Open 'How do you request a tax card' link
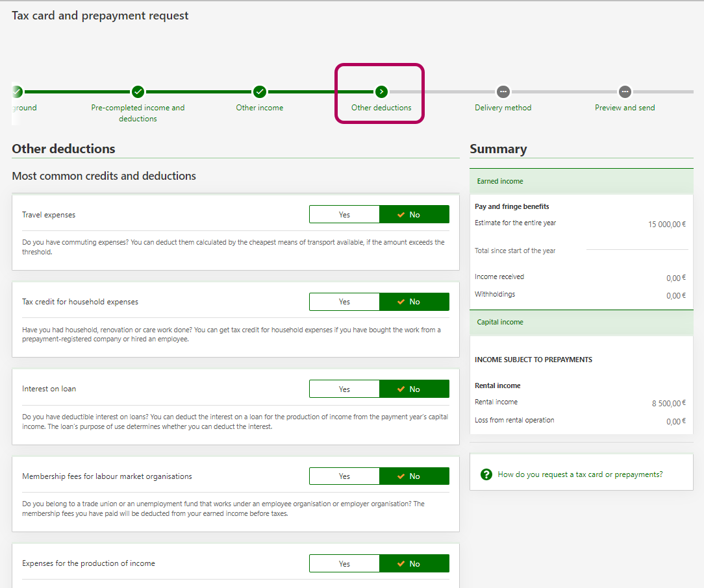Screen dimensions: 704x588 (x=580, y=474)
